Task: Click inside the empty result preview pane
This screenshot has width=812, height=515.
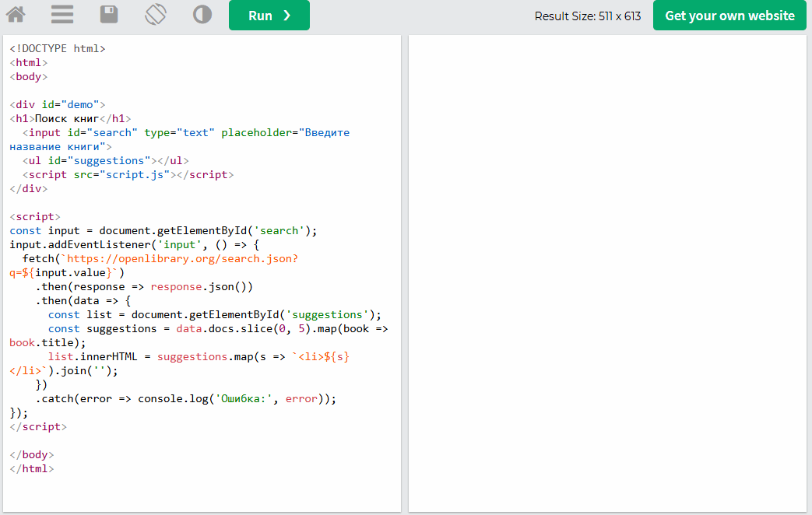Action: pos(607,273)
